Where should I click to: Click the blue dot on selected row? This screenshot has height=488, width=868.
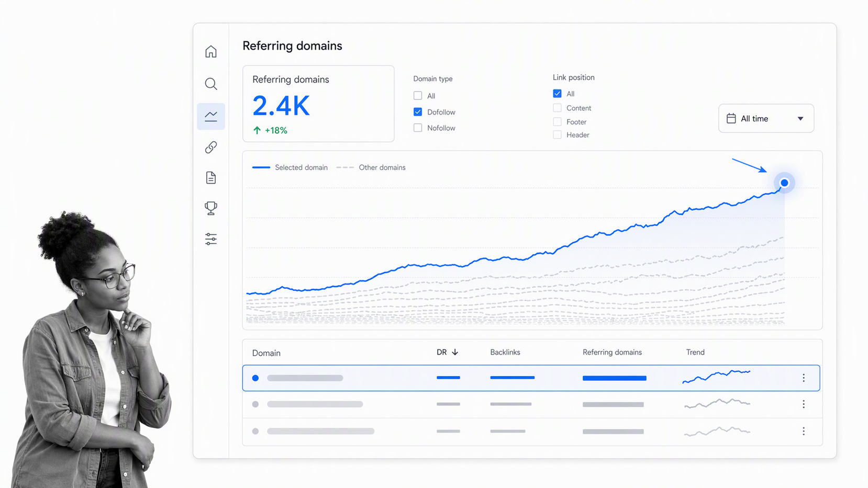pos(255,378)
